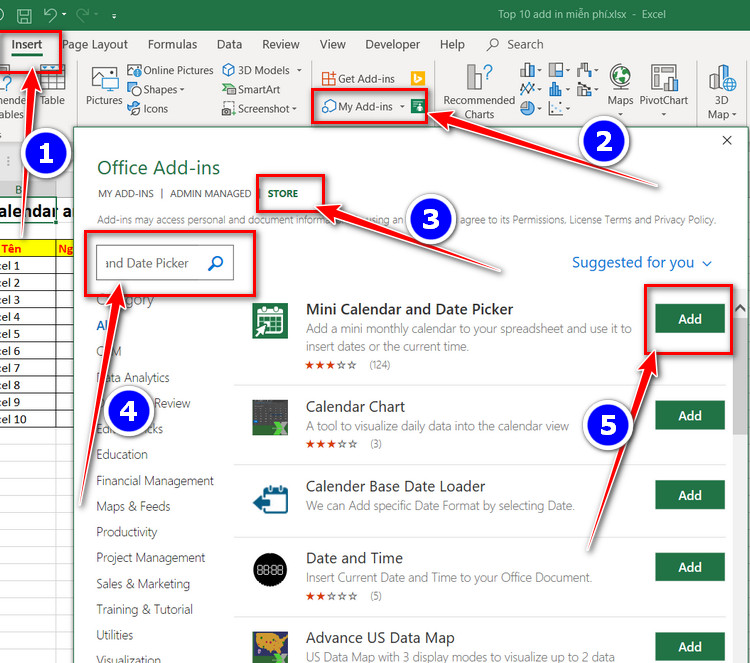750x663 pixels.
Task: Add Calender Base Date Loader
Action: tap(689, 495)
